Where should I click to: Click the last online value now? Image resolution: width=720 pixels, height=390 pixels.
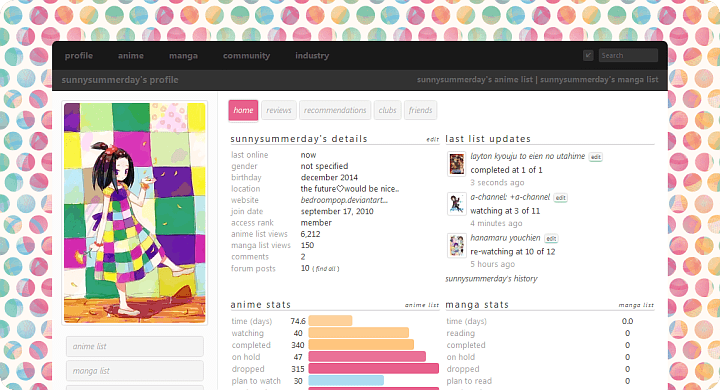(308, 155)
